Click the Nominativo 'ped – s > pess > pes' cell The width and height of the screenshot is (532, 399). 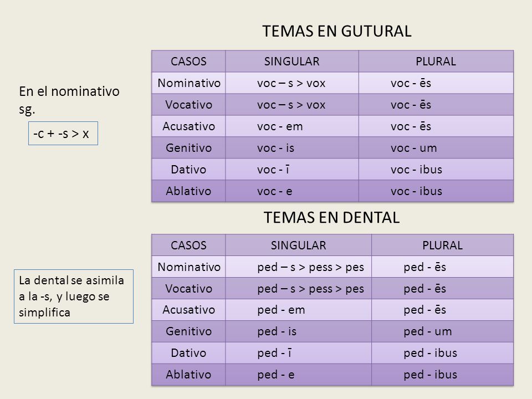click(298, 267)
